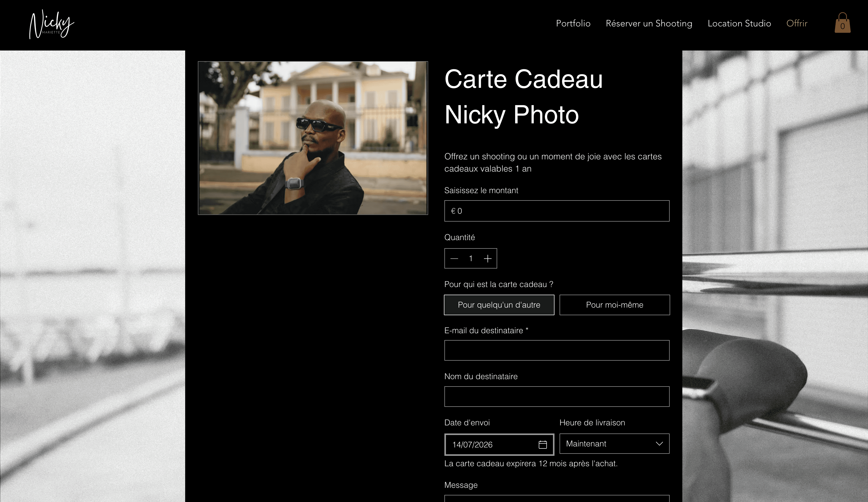Click the 'Message' label
This screenshot has width=868, height=502.
click(x=461, y=485)
